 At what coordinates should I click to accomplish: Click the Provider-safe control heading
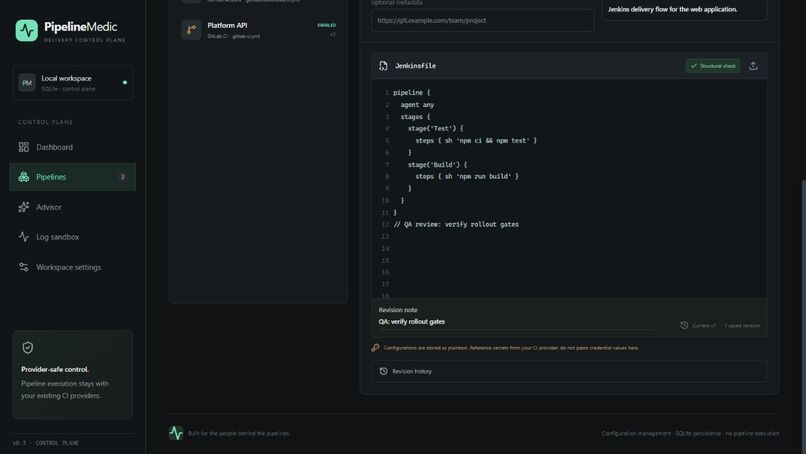click(x=54, y=369)
